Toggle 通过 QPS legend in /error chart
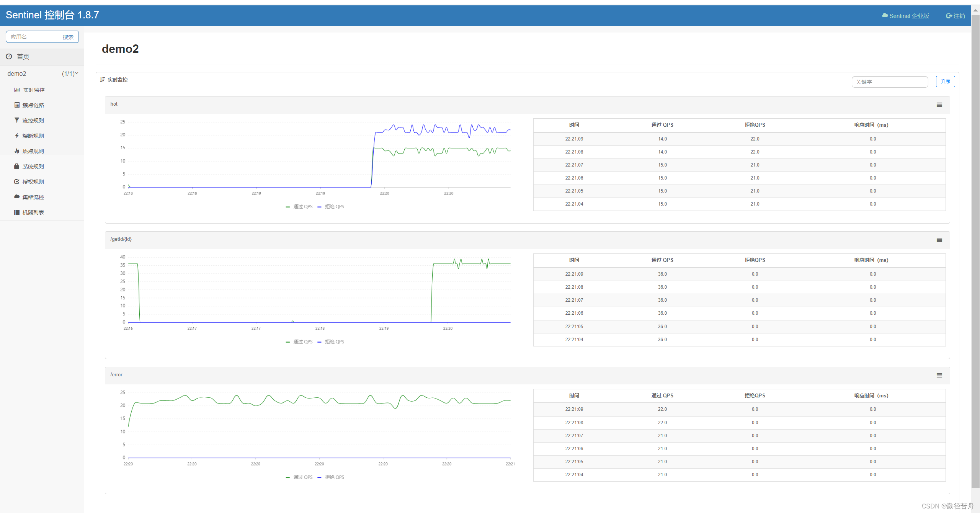The image size is (980, 513). point(299,477)
